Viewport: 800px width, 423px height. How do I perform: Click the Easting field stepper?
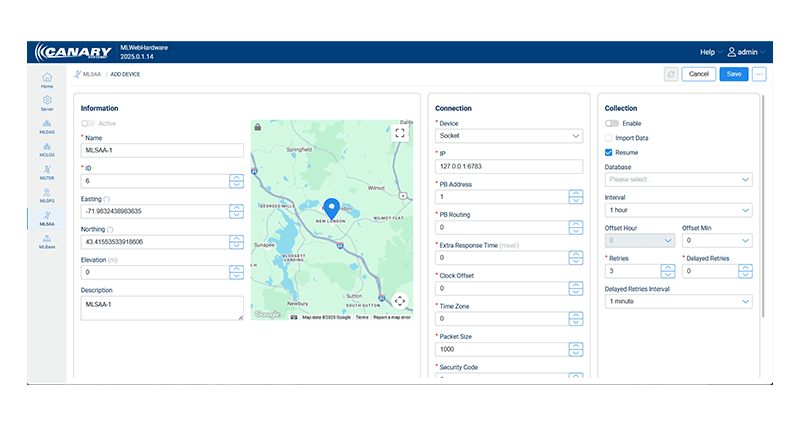click(x=236, y=211)
